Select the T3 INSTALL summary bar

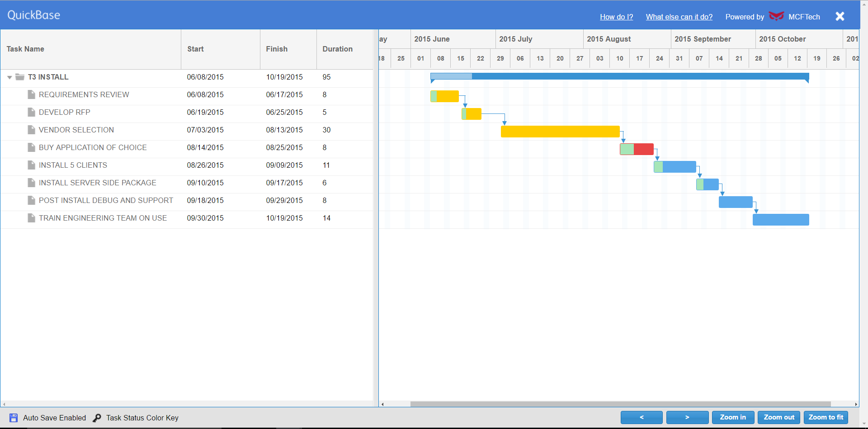pyautogui.click(x=619, y=76)
